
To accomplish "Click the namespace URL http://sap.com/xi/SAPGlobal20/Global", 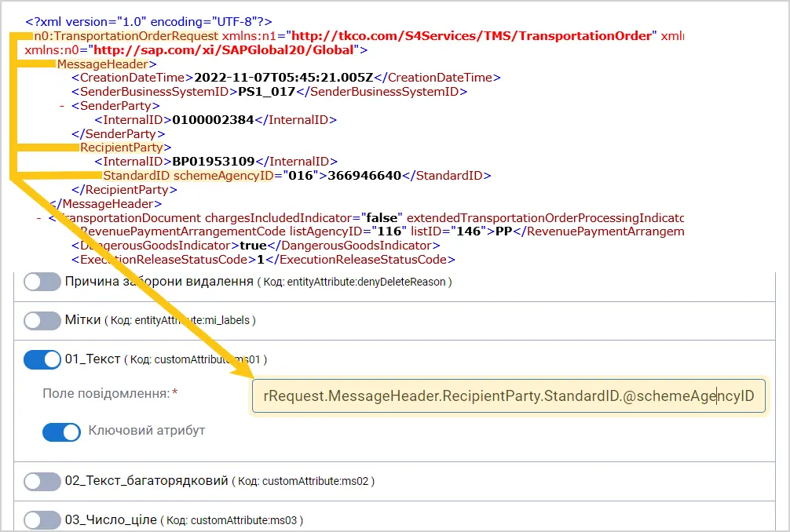I will (x=224, y=50).
